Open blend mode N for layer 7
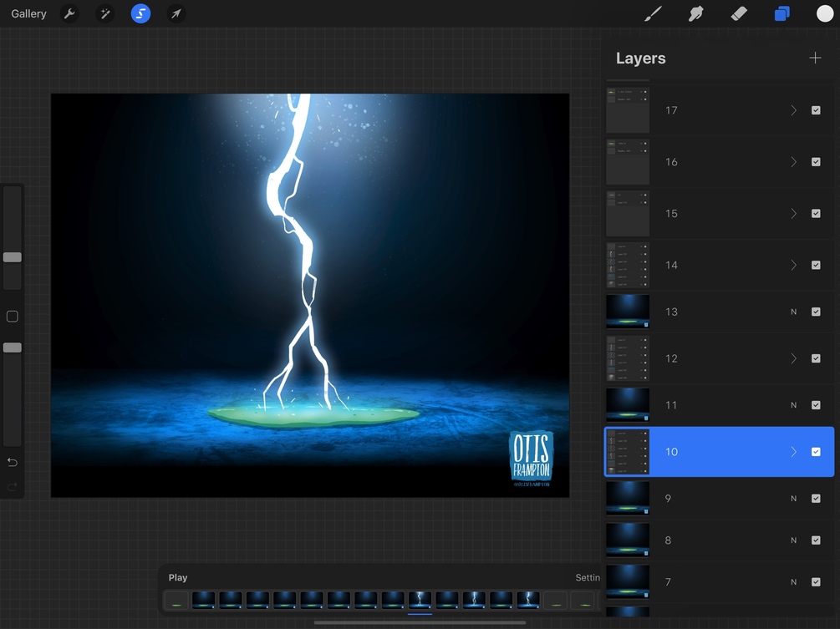Image resolution: width=840 pixels, height=629 pixels. pos(793,582)
